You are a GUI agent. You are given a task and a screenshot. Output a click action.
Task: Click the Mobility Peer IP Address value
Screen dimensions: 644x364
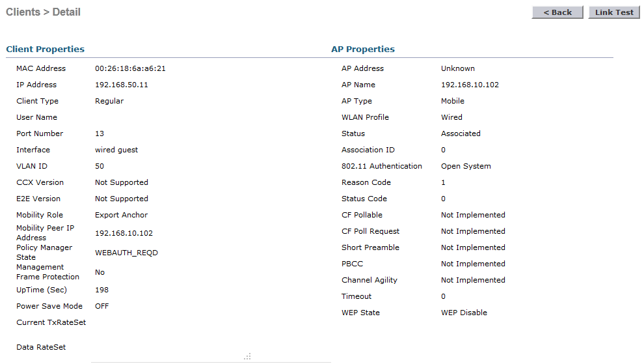(124, 233)
